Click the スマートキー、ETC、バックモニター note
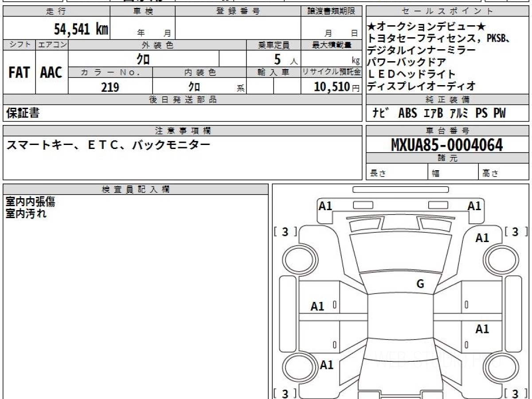The width and height of the screenshot is (532, 399). tap(108, 145)
